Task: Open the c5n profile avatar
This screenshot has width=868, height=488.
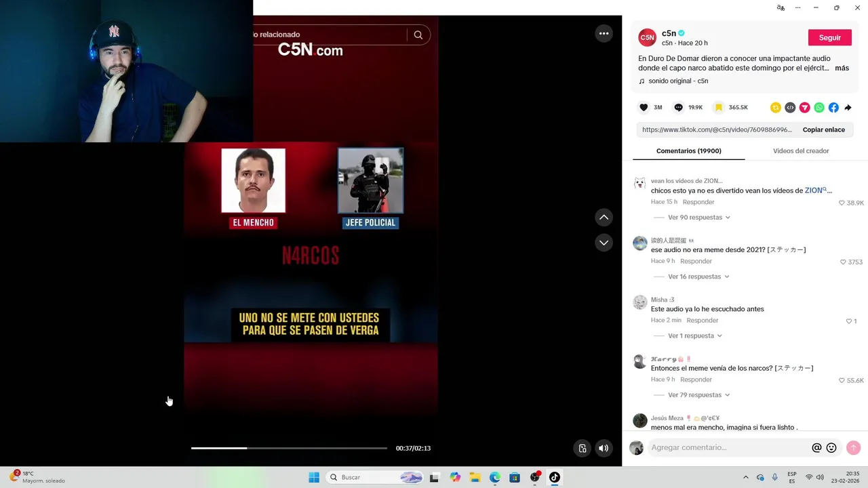Action: tap(647, 38)
